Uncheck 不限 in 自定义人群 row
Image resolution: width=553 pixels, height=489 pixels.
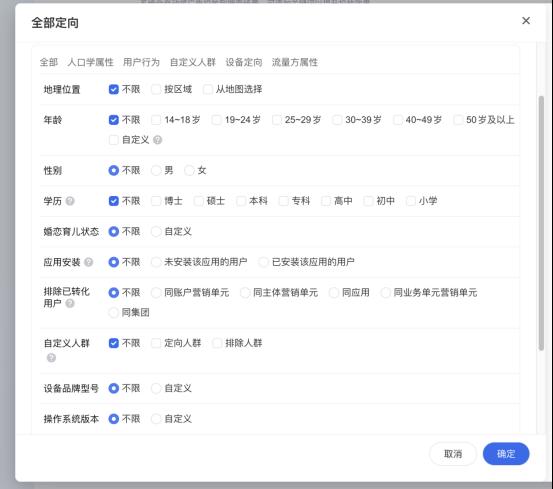point(114,343)
